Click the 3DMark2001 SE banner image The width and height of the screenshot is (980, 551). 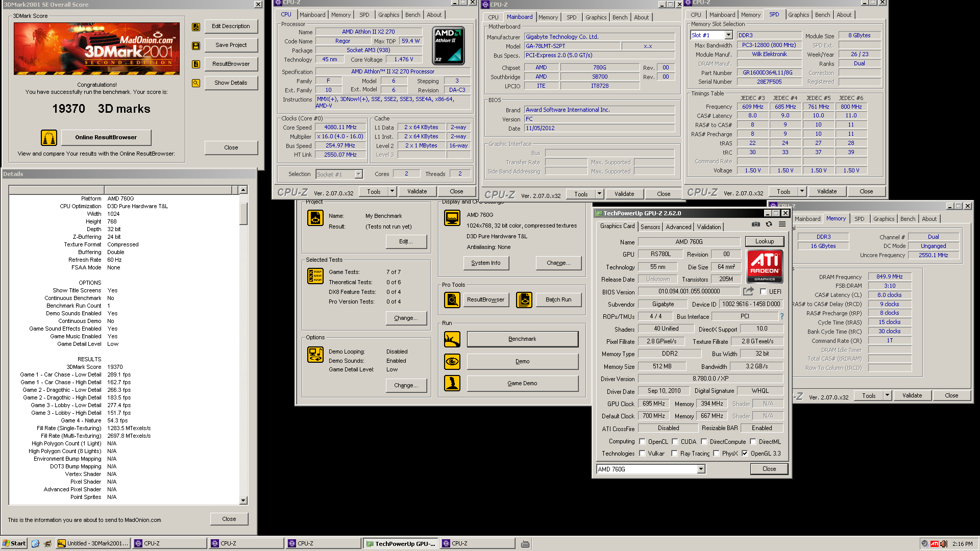(96, 49)
